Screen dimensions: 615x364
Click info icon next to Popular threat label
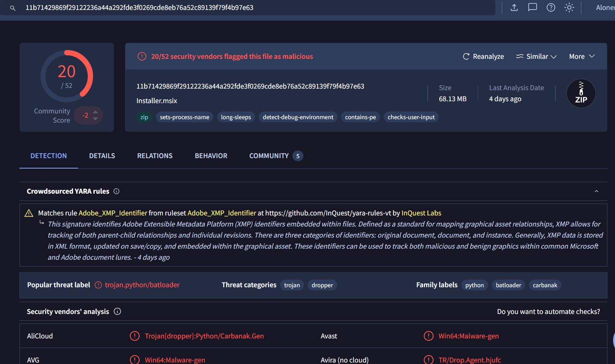point(98,285)
